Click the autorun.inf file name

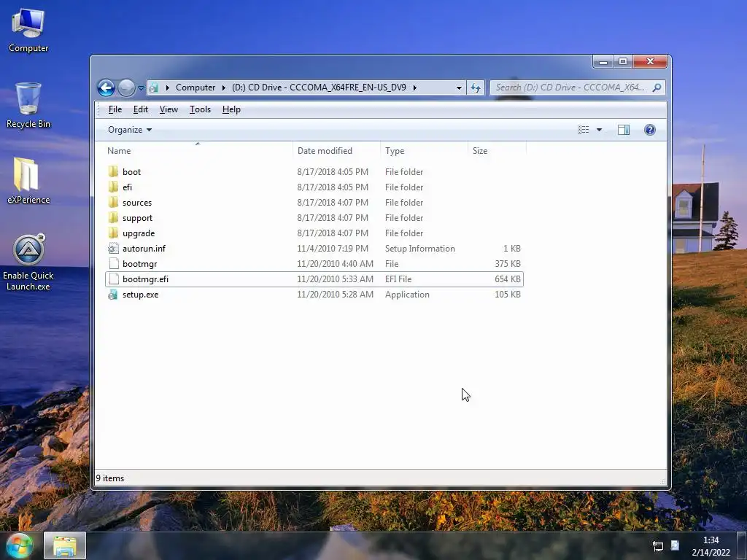coord(144,249)
